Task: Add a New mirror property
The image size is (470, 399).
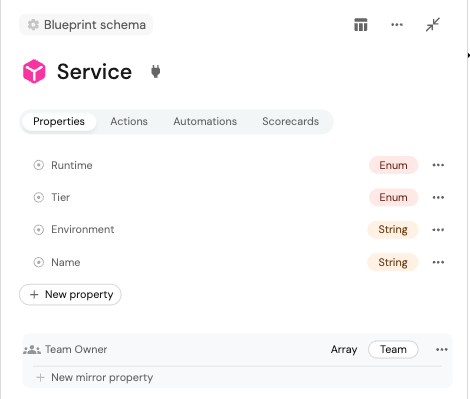Action: click(x=95, y=377)
